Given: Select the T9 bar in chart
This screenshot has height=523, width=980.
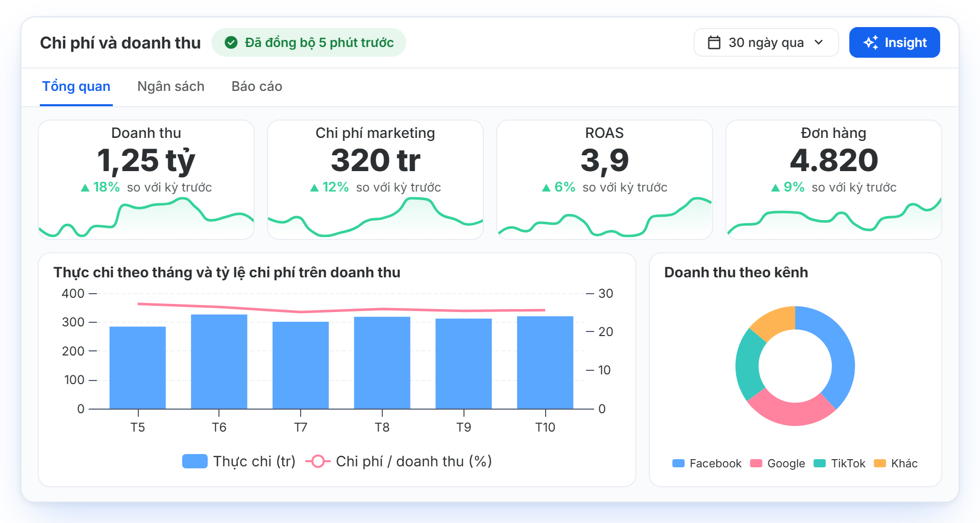Looking at the screenshot, I should tap(463, 364).
